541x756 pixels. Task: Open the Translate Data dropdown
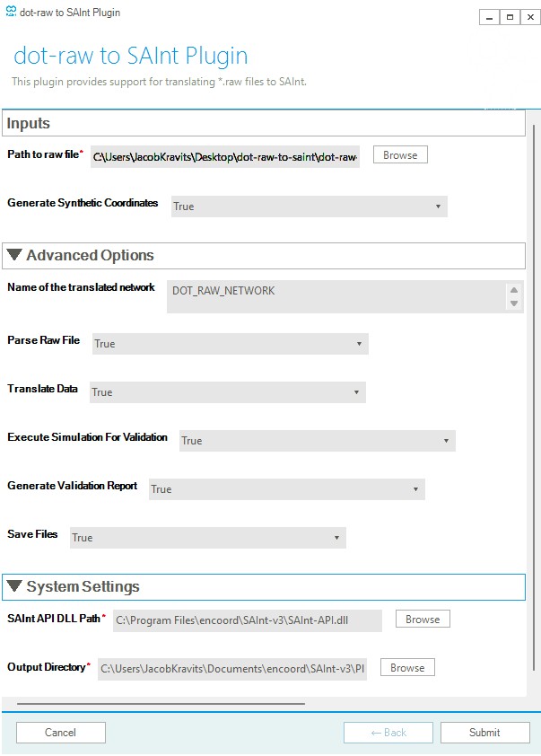[x=228, y=392]
